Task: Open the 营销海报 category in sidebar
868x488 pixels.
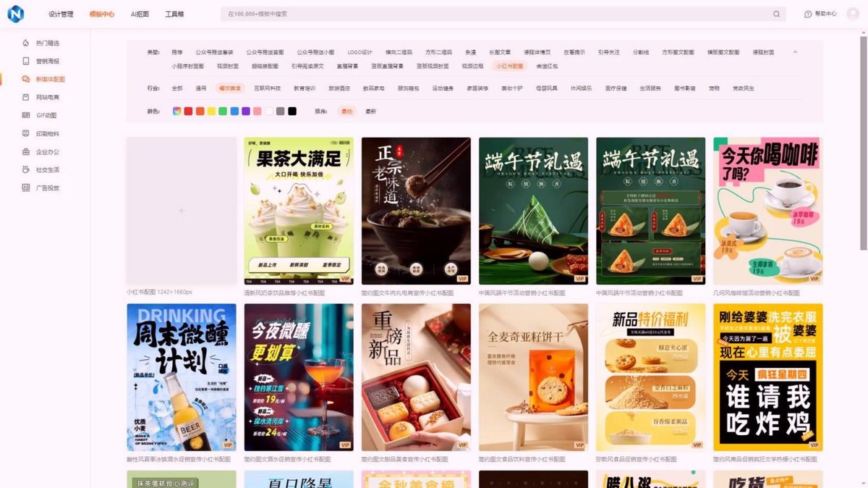Action: tap(48, 60)
